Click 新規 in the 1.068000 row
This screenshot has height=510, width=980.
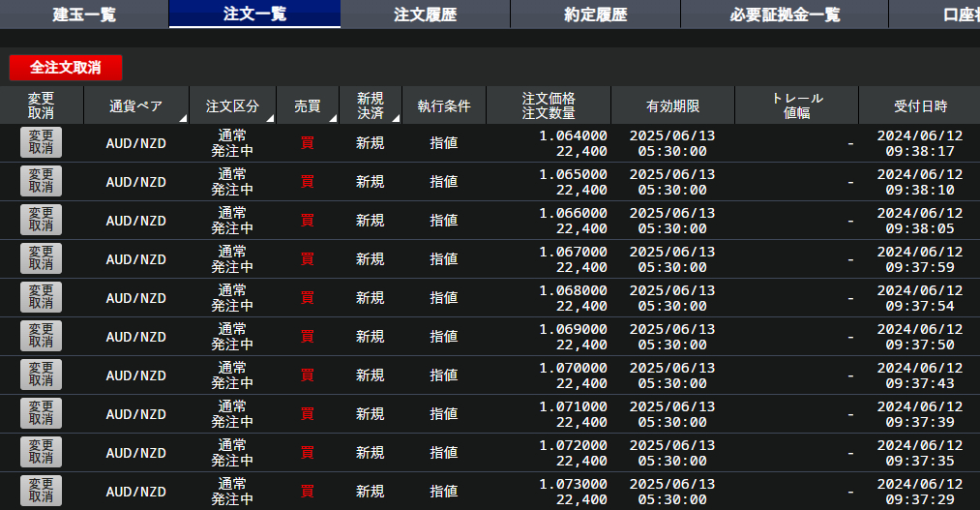370,298
